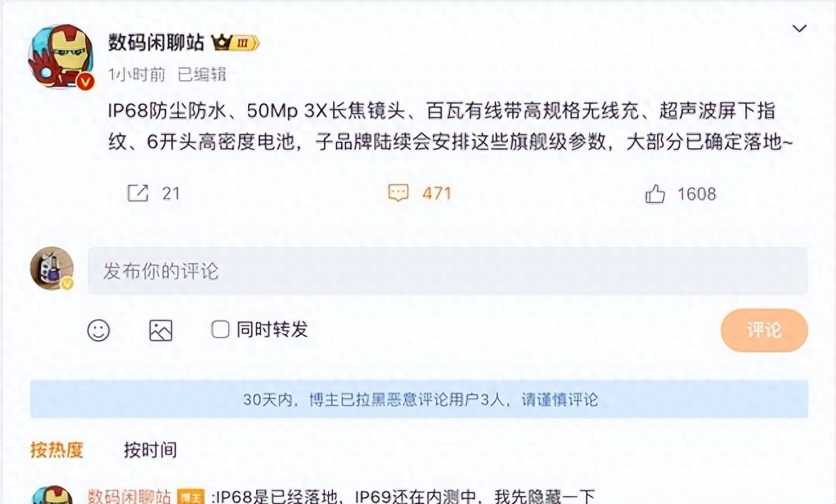Screen dimensions: 836x504
Task: Attach an image with picture icon
Action: tap(161, 330)
